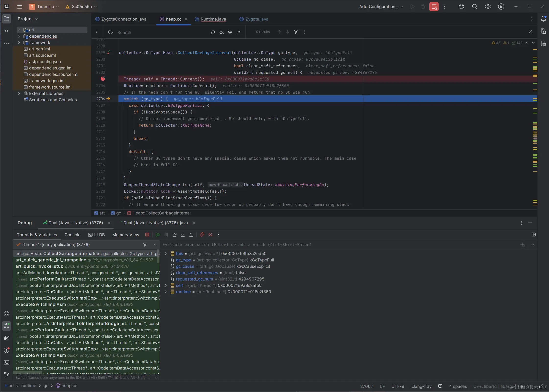Open the LLDB debug tab
Screen dimensions: 549x392
[96, 235]
